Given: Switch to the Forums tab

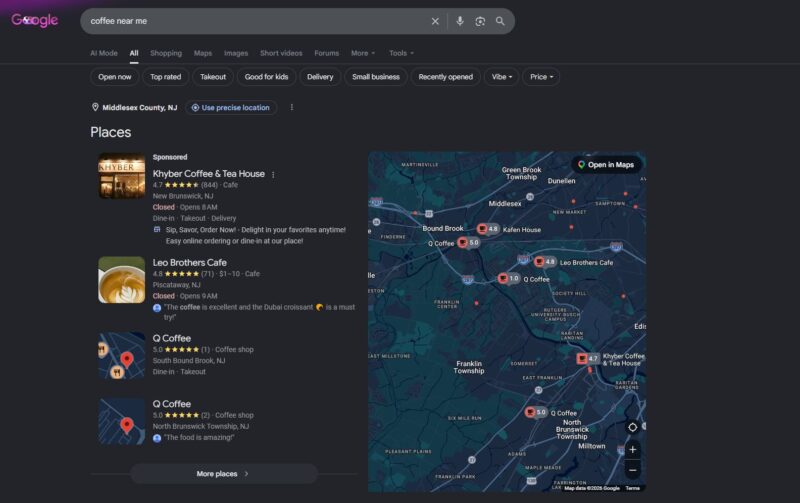Looking at the screenshot, I should click(327, 53).
